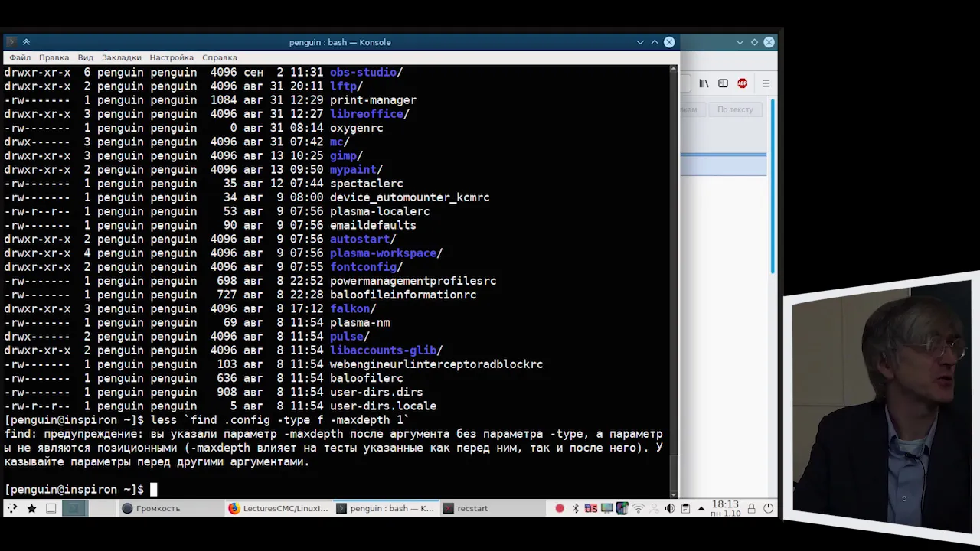This screenshot has width=980, height=551.
Task: Click the lock screen icon in taskbar
Action: [752, 508]
